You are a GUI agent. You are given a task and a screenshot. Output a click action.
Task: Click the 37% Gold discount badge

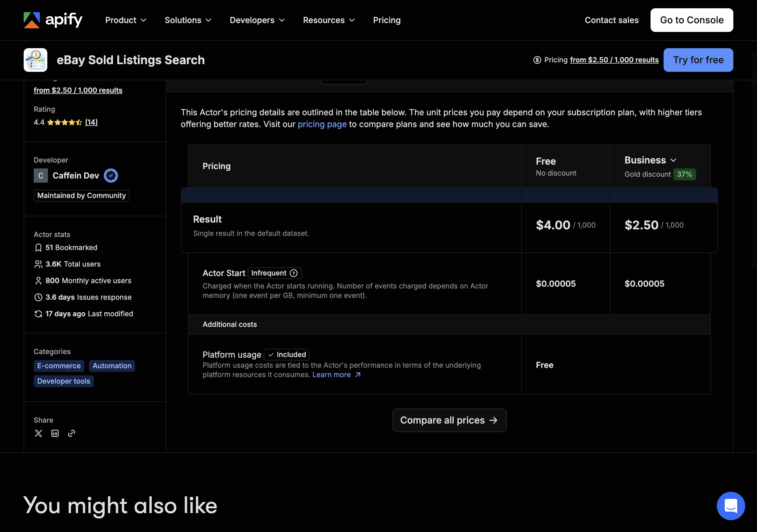point(684,174)
